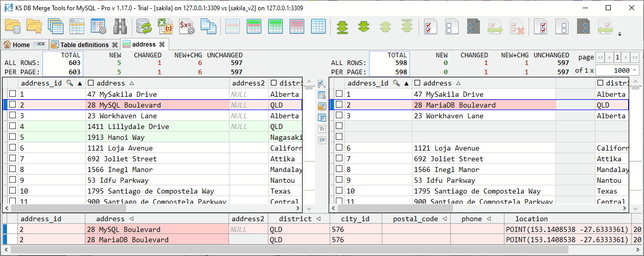Close the address tab

tap(162, 45)
